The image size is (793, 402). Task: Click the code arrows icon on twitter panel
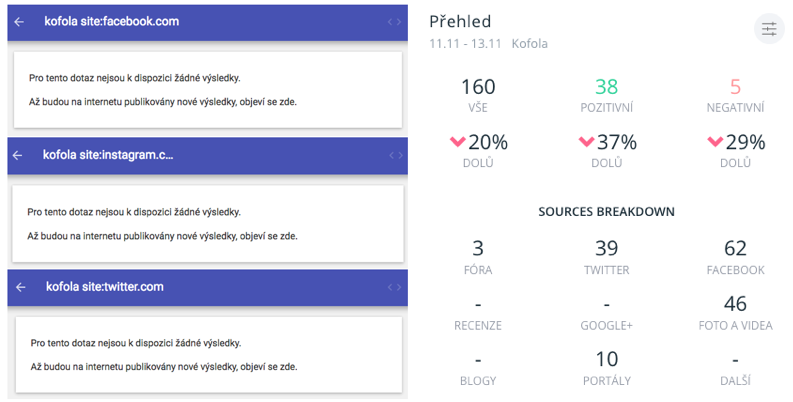pyautogui.click(x=395, y=287)
